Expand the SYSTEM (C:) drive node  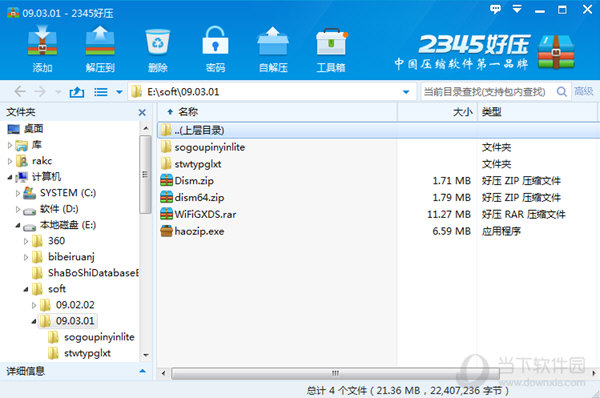(18, 193)
